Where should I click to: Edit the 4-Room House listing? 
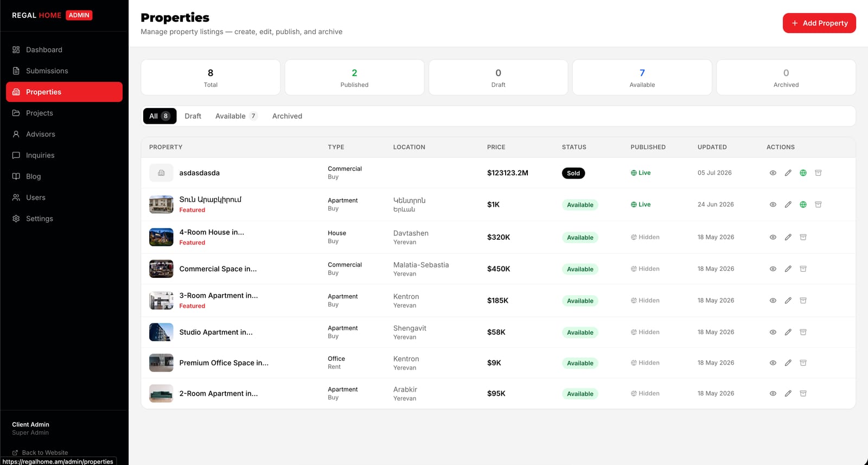788,237
